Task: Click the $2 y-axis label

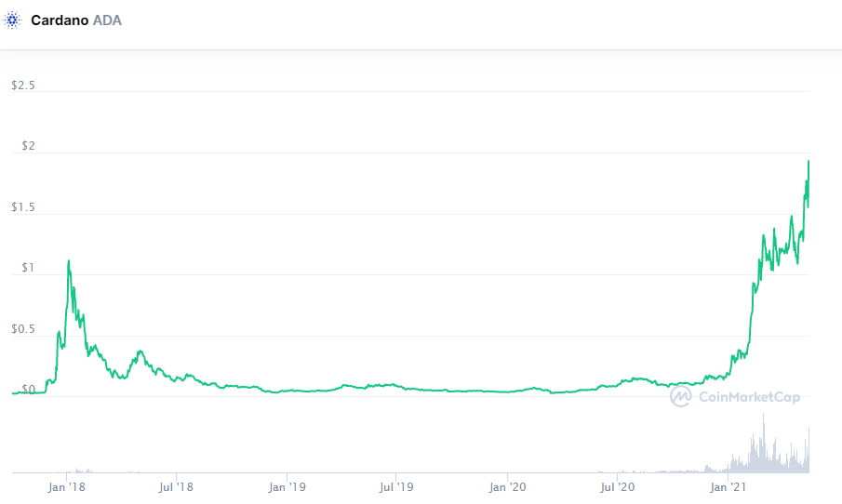Action: click(28, 147)
